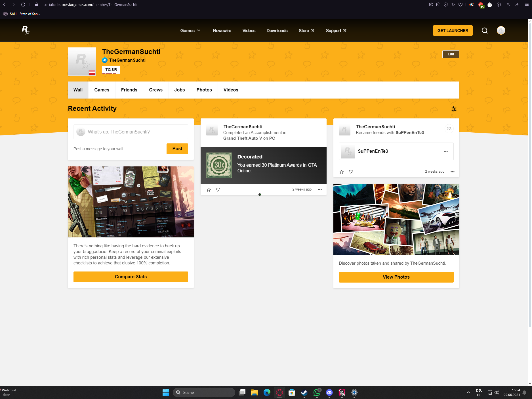Click the profile avatar picture
This screenshot has width=532, height=399.
82,62
